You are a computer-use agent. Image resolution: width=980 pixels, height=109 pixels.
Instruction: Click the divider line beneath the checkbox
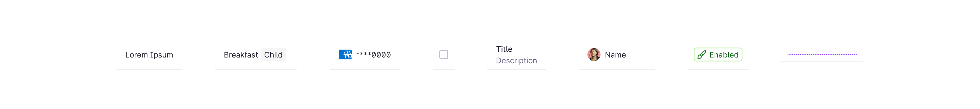pos(444,69)
